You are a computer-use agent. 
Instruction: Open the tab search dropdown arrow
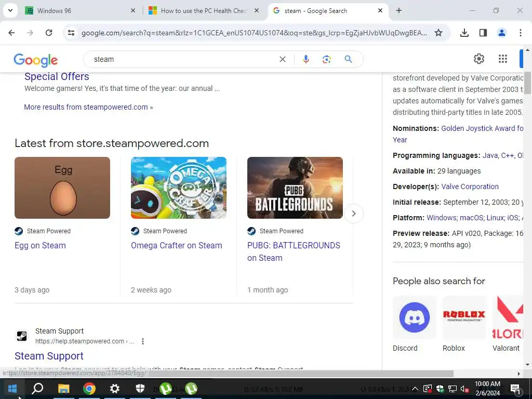tap(10, 10)
